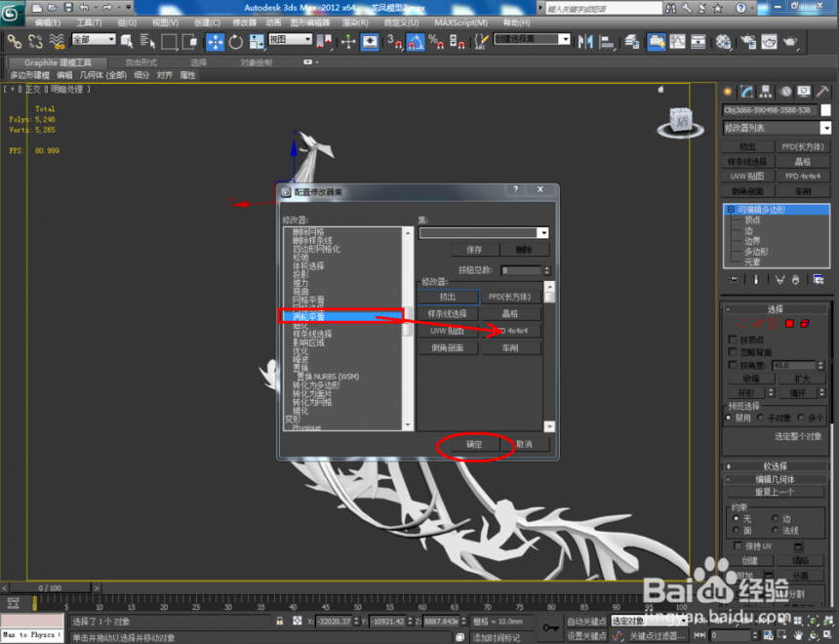
Task: Toggle 忽略背面 checkbox
Action: click(733, 351)
